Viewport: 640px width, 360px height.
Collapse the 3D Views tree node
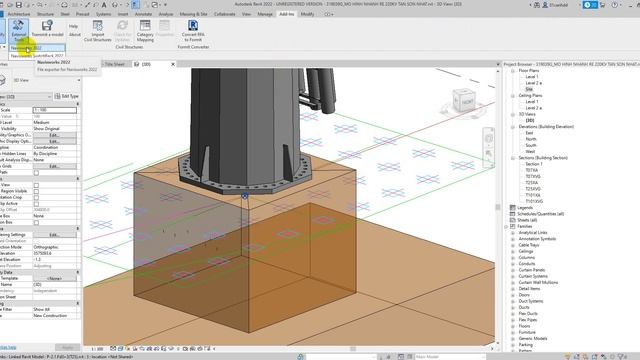(x=513, y=114)
